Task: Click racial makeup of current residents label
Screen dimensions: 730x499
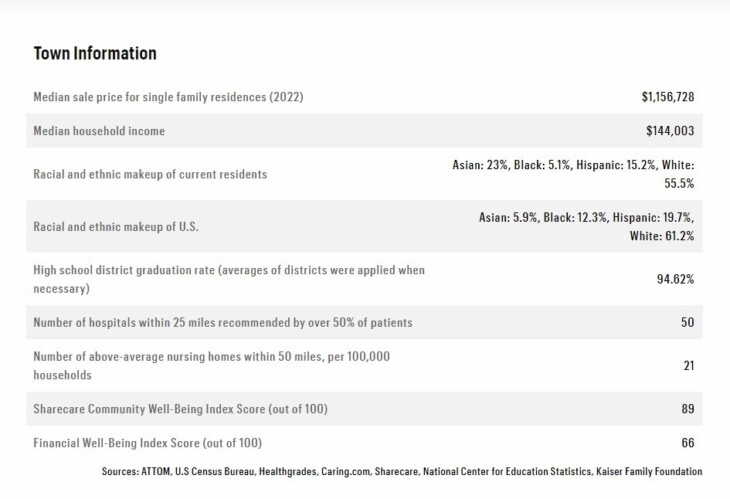Action: pos(150,174)
